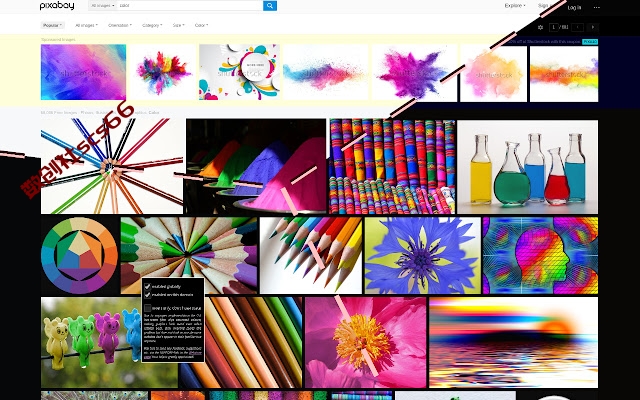Click into the search text field
The image size is (640, 400).
point(190,6)
